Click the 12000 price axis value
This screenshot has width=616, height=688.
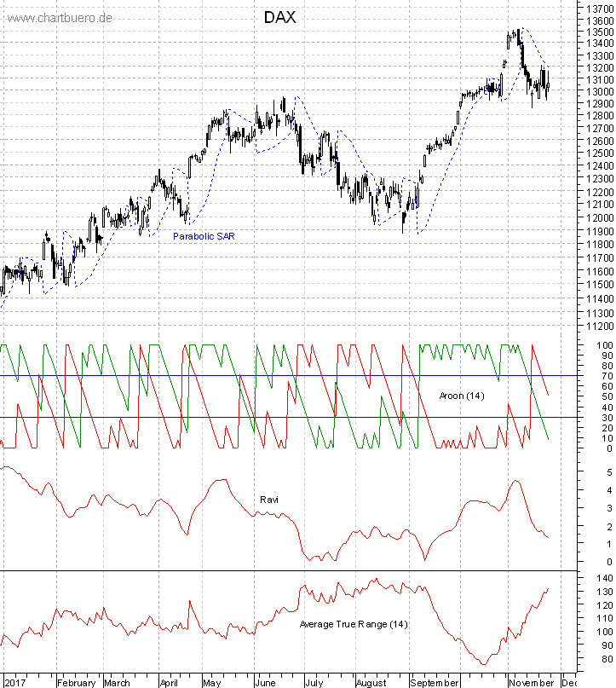coord(600,217)
